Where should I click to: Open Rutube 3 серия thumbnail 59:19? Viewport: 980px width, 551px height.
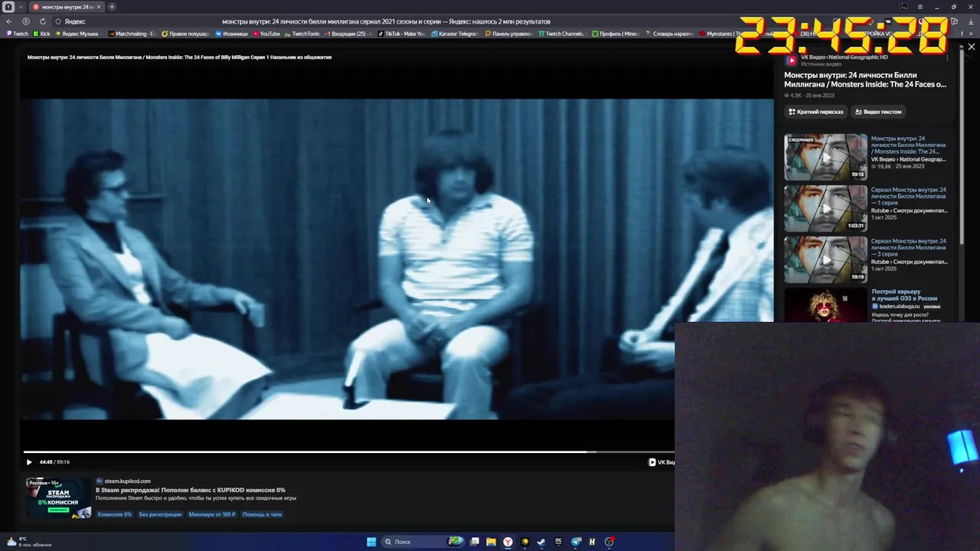coord(825,259)
